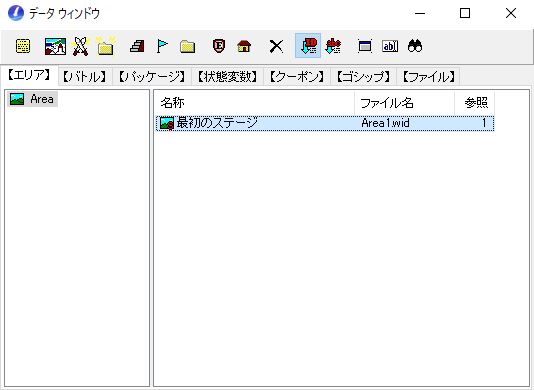Click the Area1.wid file name cell

(x=385, y=123)
